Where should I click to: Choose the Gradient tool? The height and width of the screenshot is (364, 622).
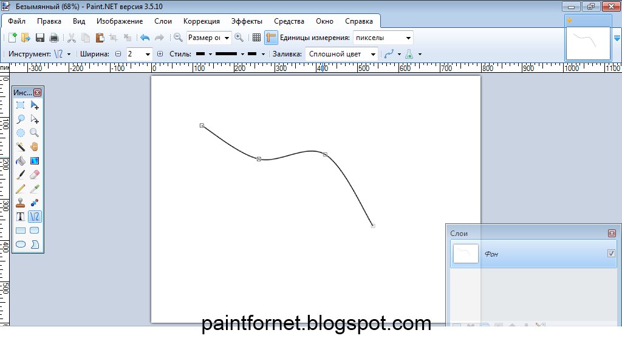[x=35, y=160]
